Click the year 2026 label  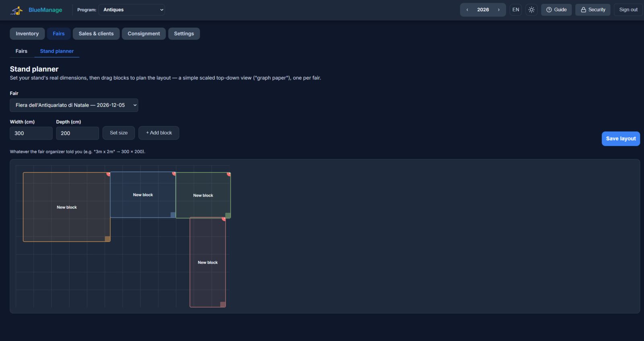click(483, 10)
